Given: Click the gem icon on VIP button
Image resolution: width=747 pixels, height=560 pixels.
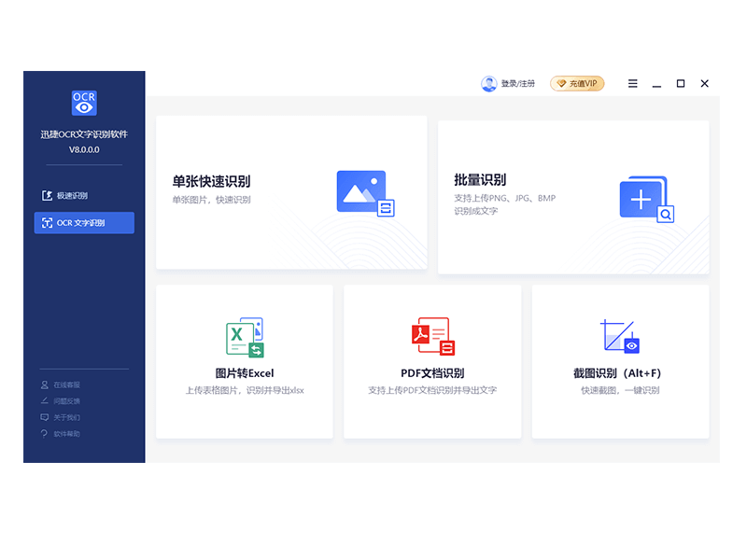Looking at the screenshot, I should click(x=559, y=83).
